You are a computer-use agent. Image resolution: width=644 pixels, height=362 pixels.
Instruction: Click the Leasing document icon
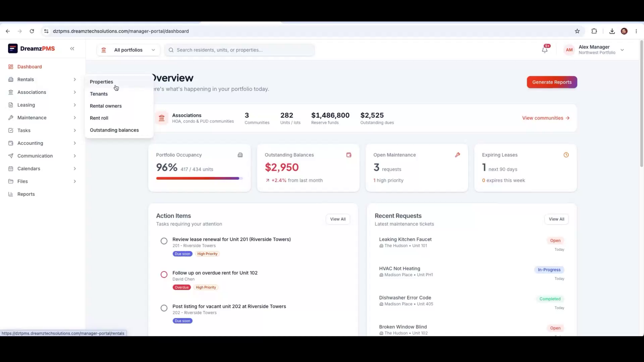pos(11,105)
